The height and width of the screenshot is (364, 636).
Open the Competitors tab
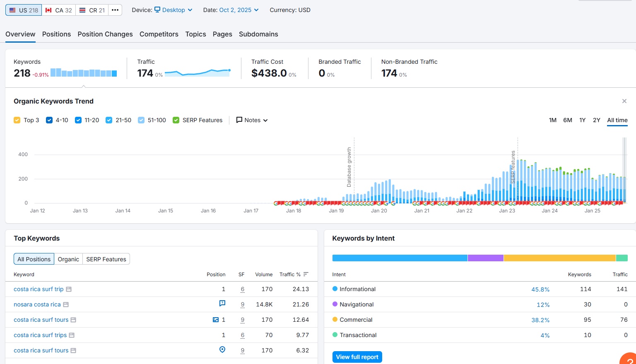[159, 34]
